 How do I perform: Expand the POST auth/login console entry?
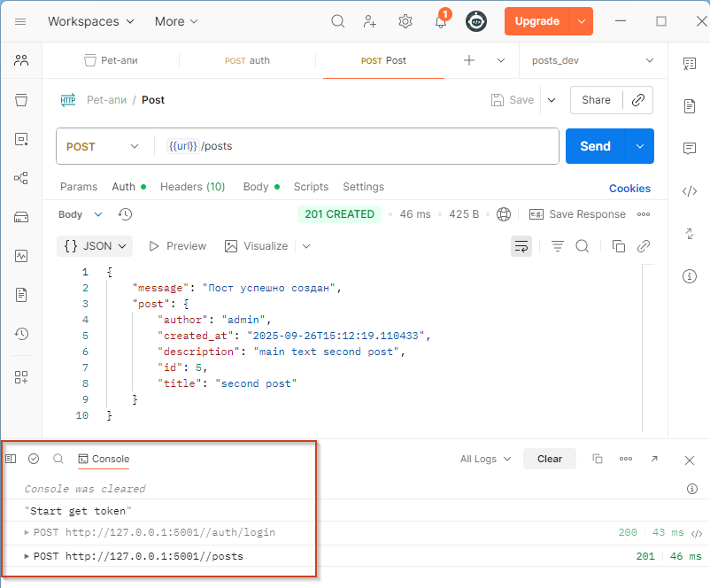point(27,532)
